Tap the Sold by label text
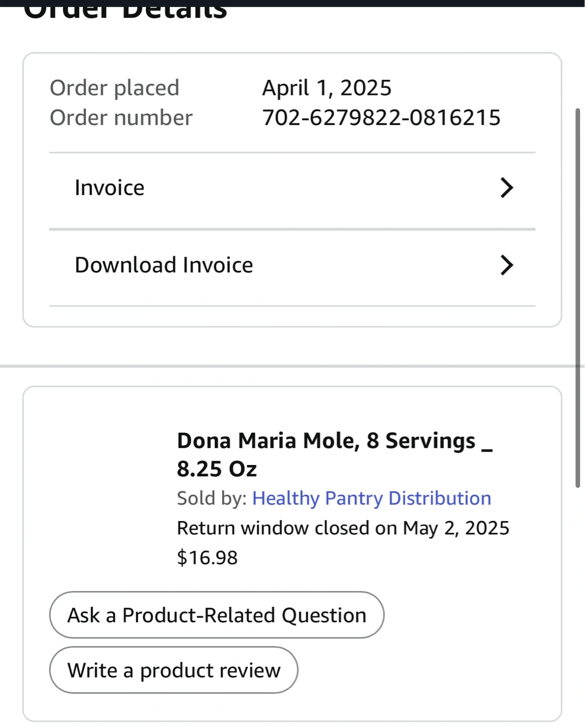Viewport: 585px width, 728px height. tap(212, 498)
